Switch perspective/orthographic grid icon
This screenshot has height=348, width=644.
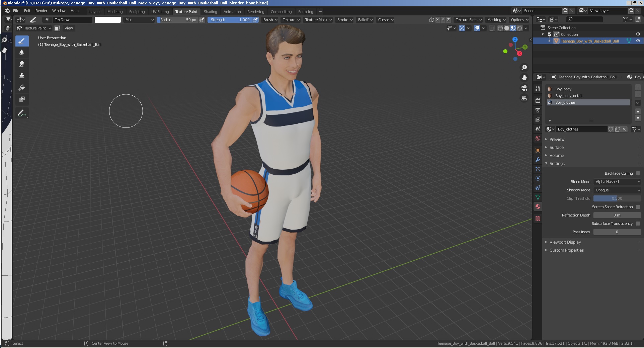coord(524,98)
